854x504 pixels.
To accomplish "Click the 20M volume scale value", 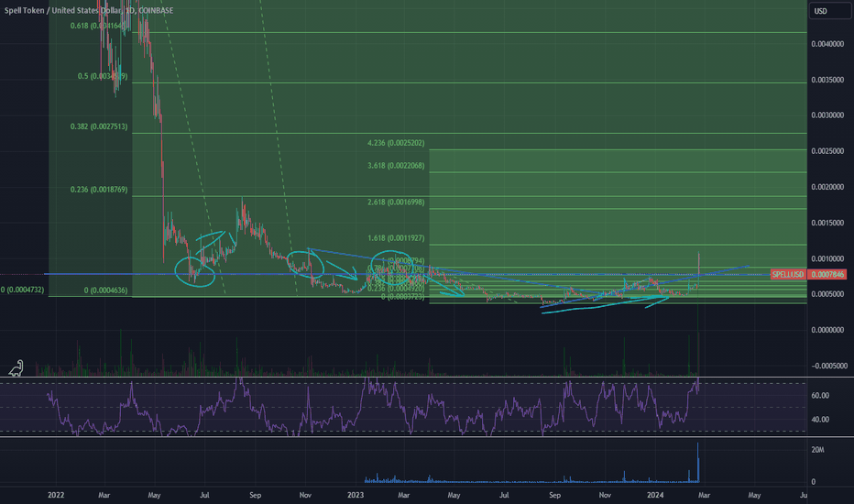I will 817,450.
